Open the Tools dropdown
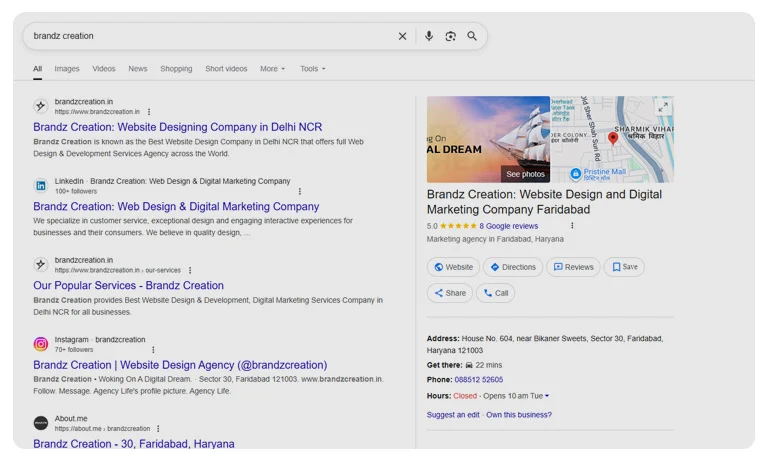Image resolution: width=768 pixels, height=461 pixels. (312, 69)
